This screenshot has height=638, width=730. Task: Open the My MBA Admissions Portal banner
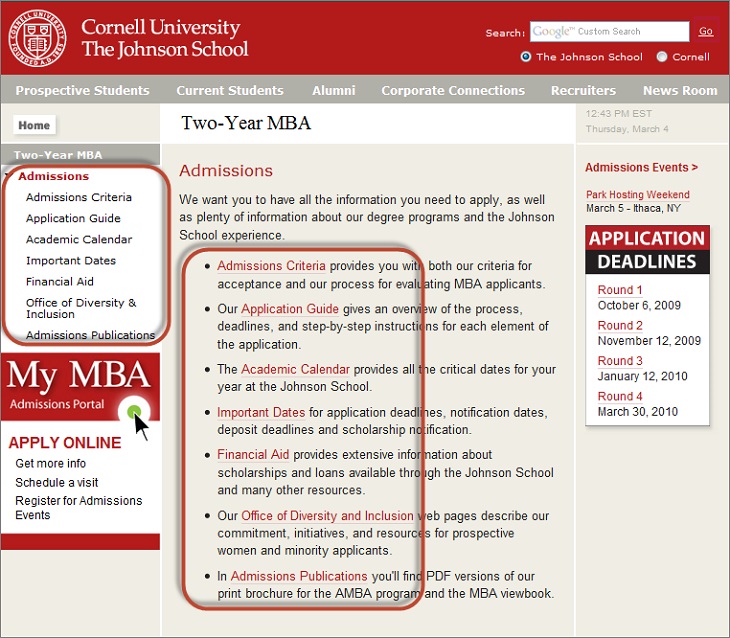(81, 387)
